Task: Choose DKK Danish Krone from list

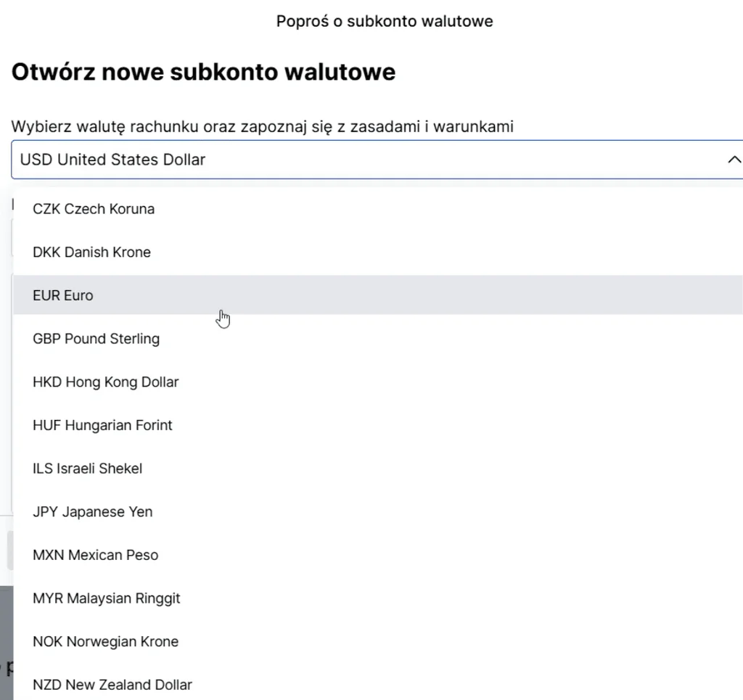Action: [x=378, y=252]
